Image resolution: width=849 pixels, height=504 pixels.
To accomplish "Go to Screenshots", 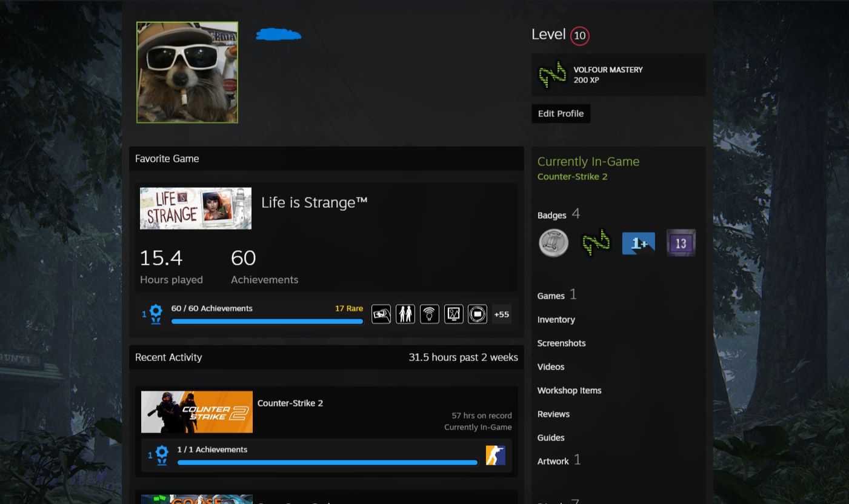I will pyautogui.click(x=562, y=343).
